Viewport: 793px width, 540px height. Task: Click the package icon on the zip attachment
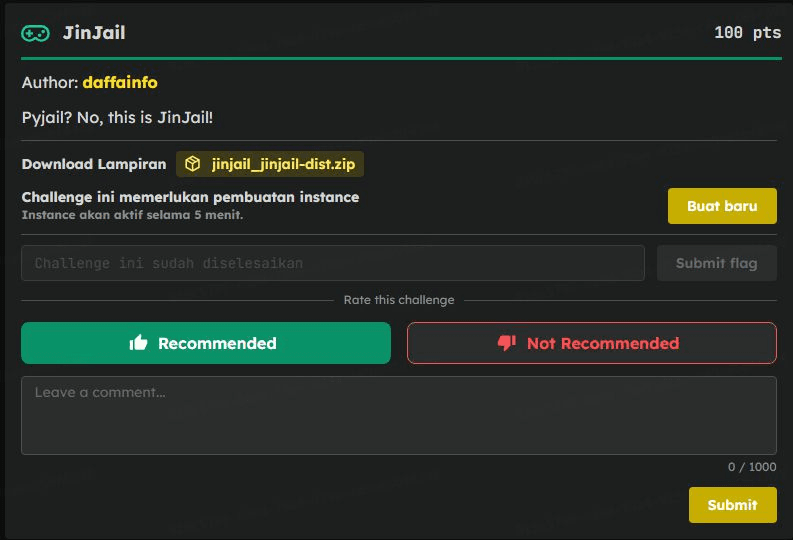coord(193,164)
